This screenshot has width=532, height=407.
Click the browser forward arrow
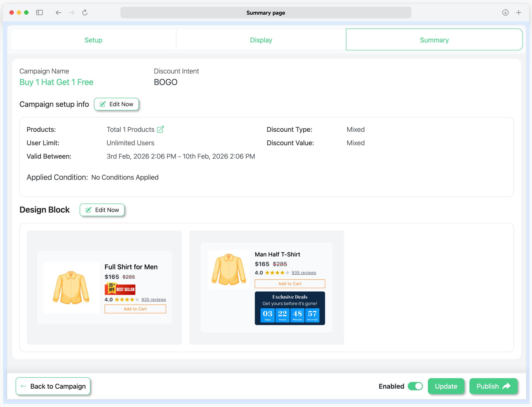[x=72, y=13]
